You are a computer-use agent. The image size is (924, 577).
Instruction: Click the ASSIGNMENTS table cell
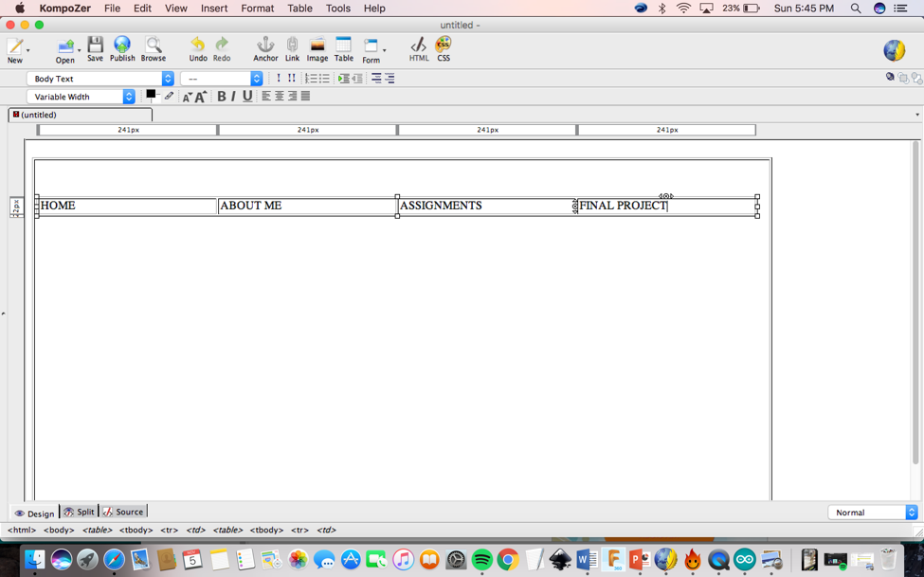click(x=487, y=206)
